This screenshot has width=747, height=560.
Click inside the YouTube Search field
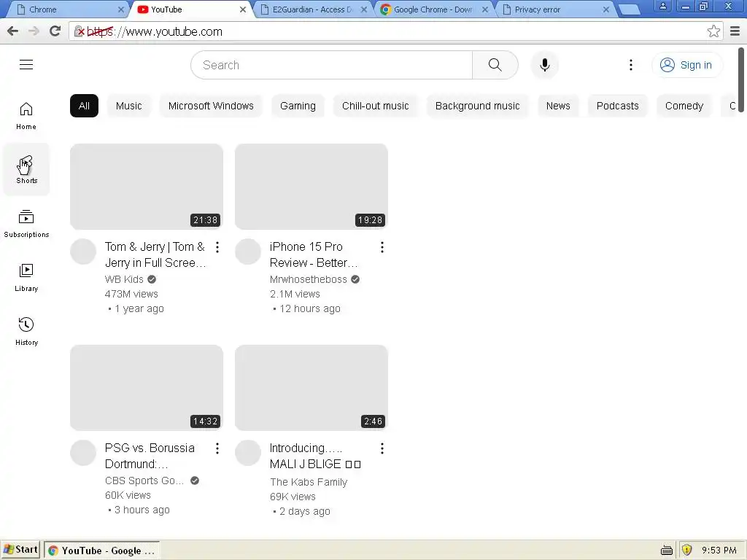pos(332,65)
